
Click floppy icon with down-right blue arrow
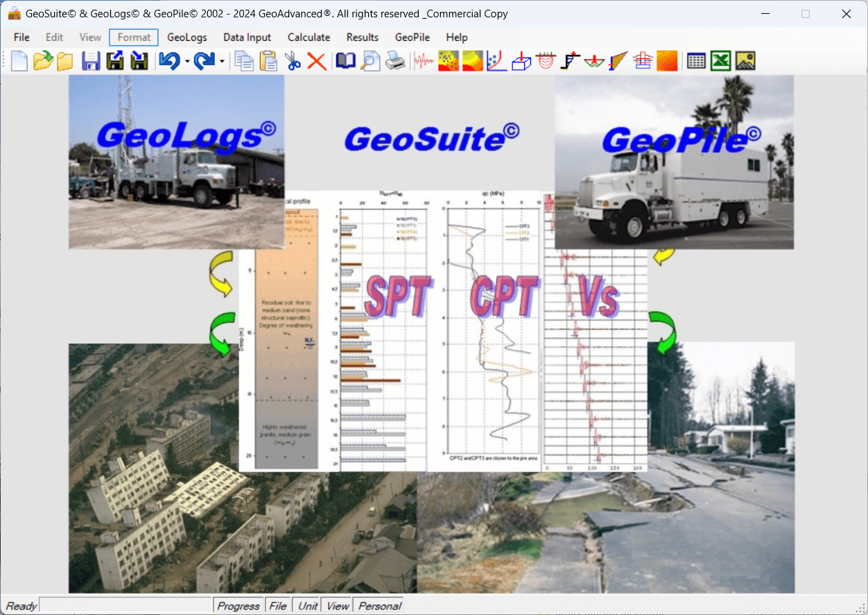[139, 61]
